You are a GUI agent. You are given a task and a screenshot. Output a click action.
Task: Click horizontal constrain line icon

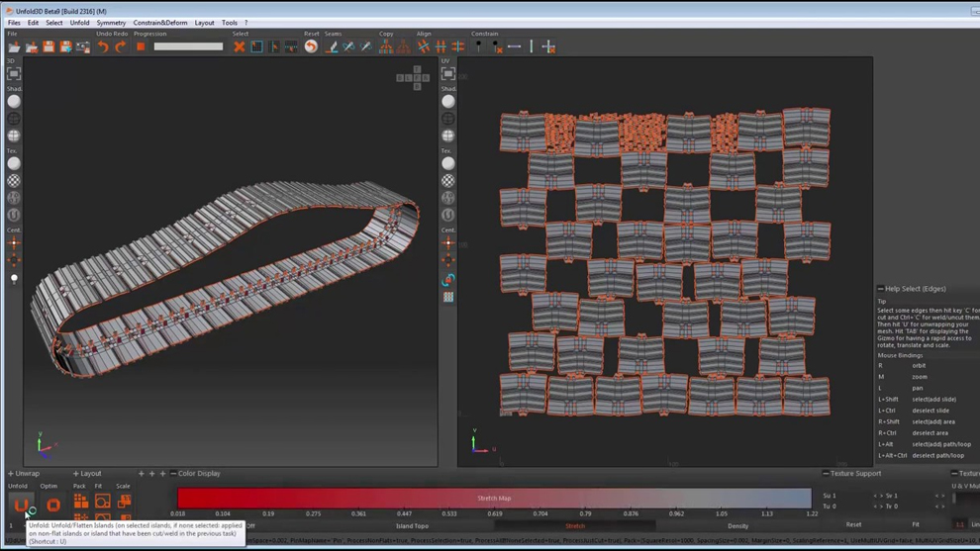coord(514,46)
